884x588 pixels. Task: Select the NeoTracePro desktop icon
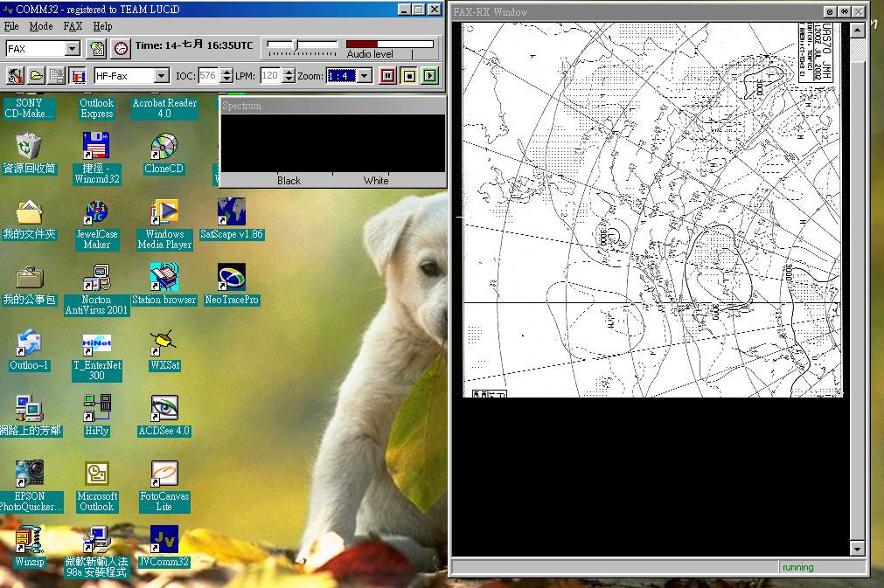232,285
